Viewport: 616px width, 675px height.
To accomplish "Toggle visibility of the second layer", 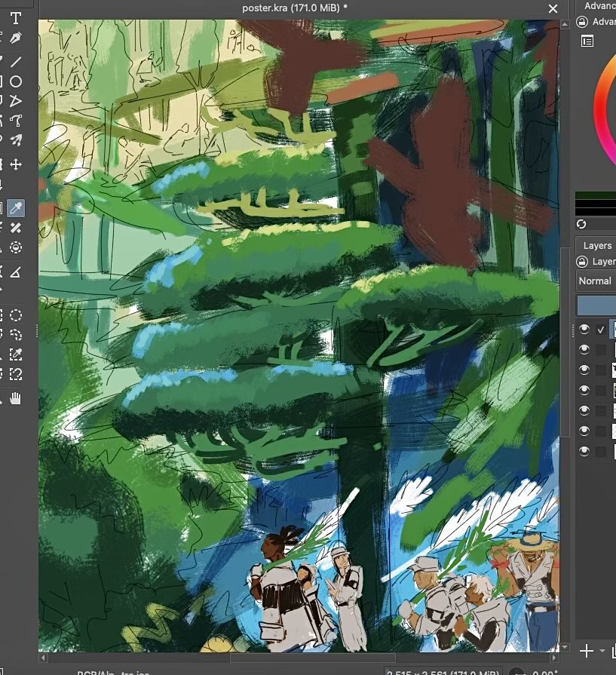I will (584, 349).
